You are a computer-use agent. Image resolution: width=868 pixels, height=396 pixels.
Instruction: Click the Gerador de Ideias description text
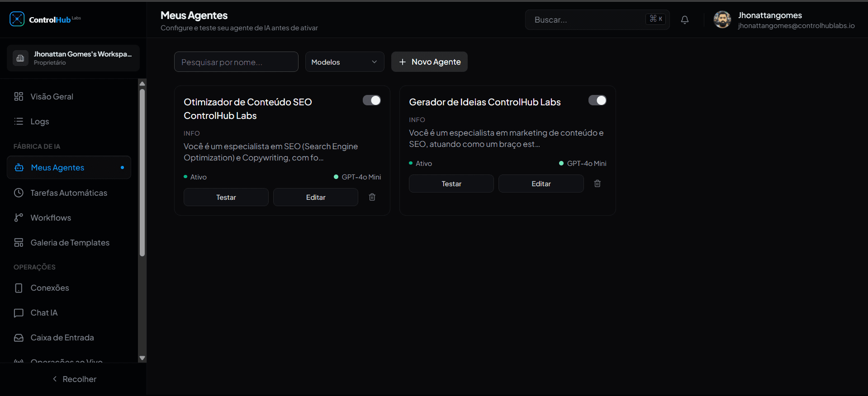(506, 138)
